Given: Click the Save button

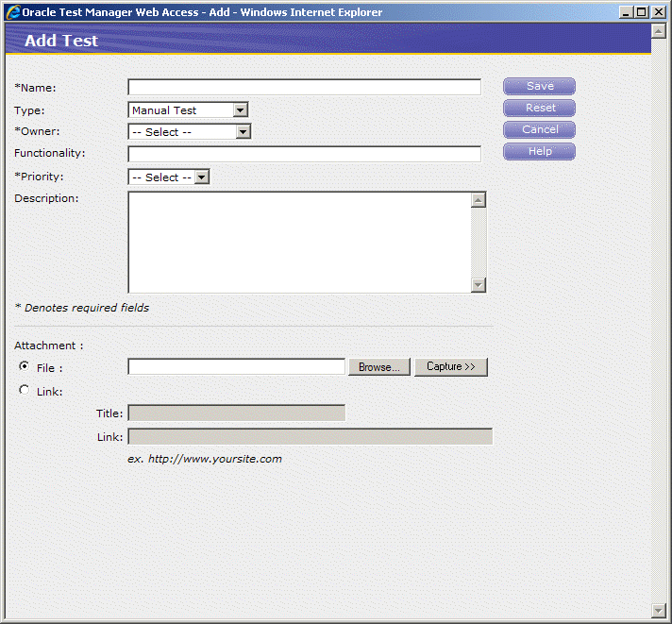Looking at the screenshot, I should (x=539, y=86).
